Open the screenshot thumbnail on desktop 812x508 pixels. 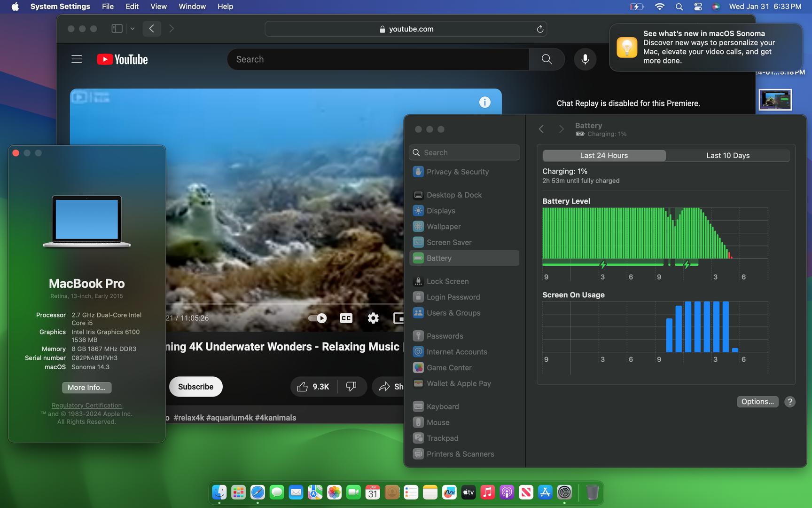pos(775,100)
